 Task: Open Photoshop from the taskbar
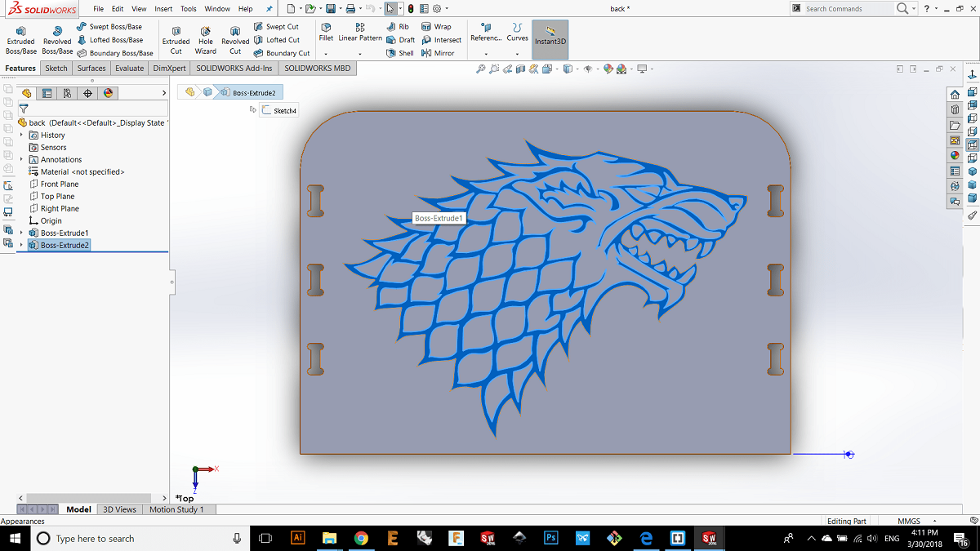(551, 539)
